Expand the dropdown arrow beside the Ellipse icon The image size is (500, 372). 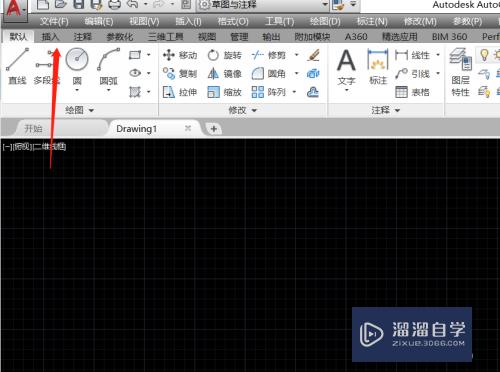[149, 73]
